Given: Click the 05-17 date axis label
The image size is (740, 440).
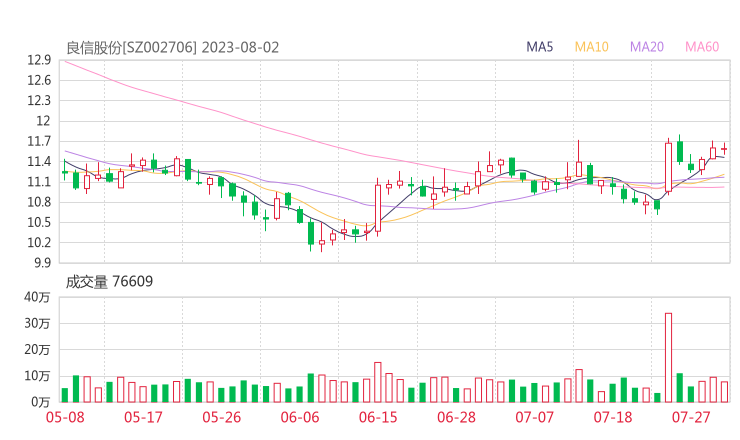Looking at the screenshot, I should (x=143, y=417).
